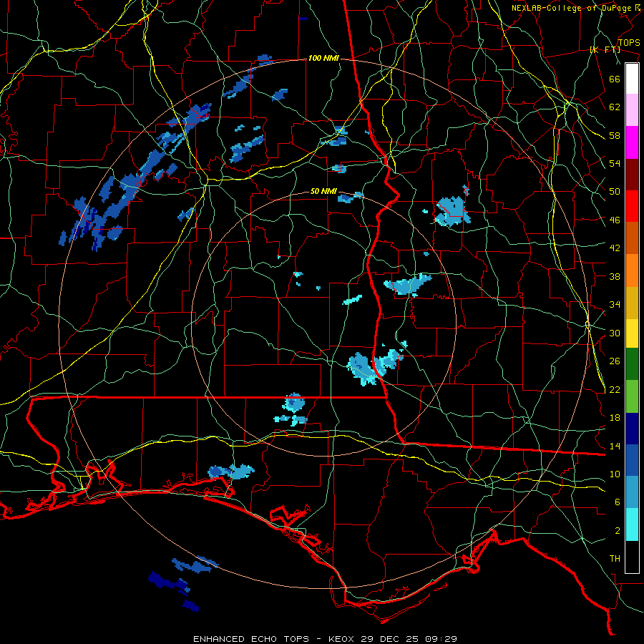
Task: Click the legend value 66
Action: pos(615,79)
